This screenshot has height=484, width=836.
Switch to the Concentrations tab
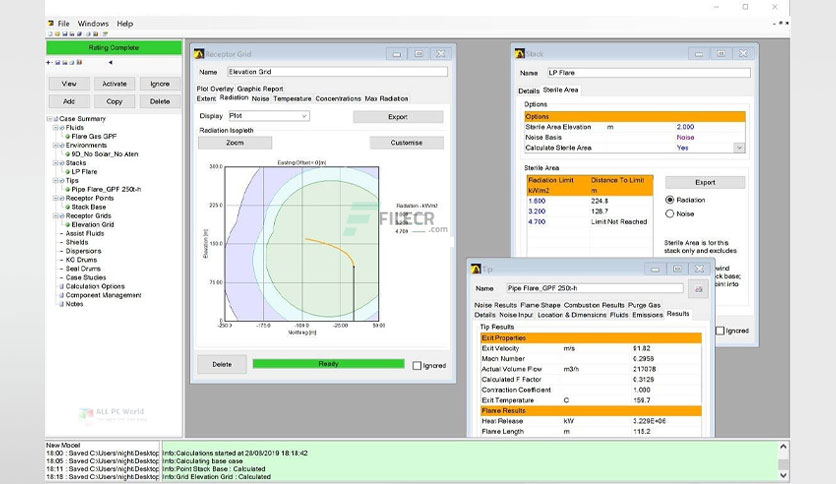pos(338,99)
